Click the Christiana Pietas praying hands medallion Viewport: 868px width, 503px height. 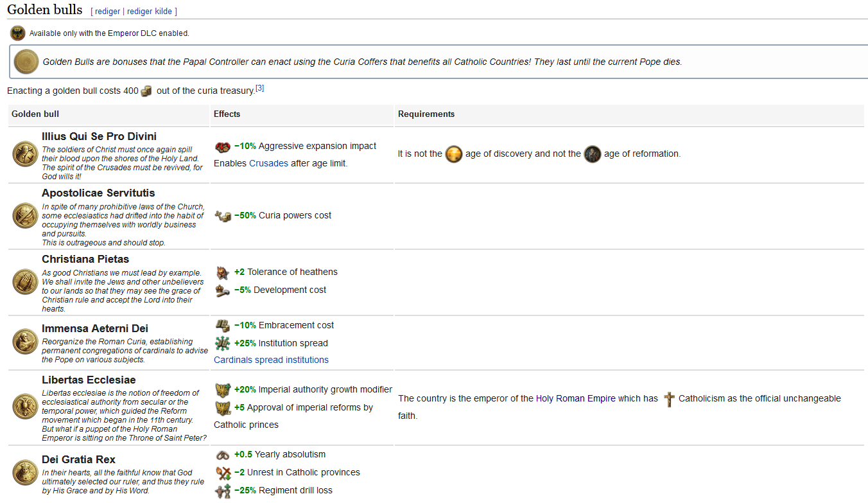tap(25, 281)
